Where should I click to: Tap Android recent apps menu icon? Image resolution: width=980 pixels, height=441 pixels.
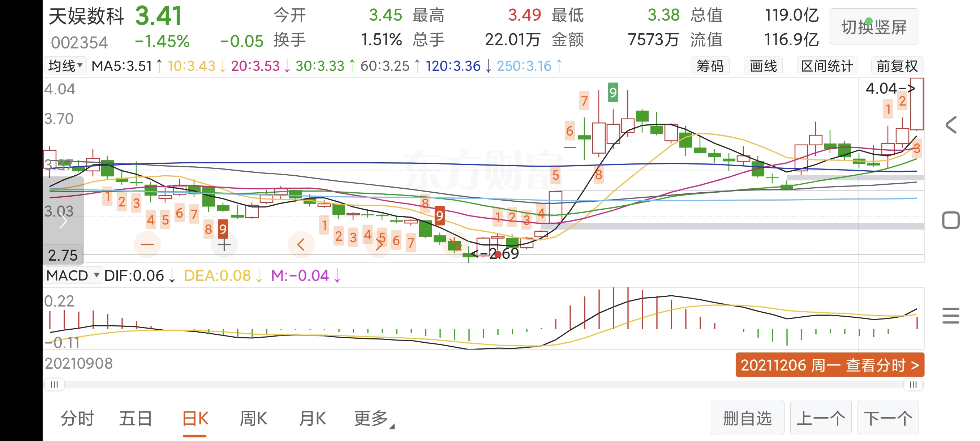click(x=951, y=316)
